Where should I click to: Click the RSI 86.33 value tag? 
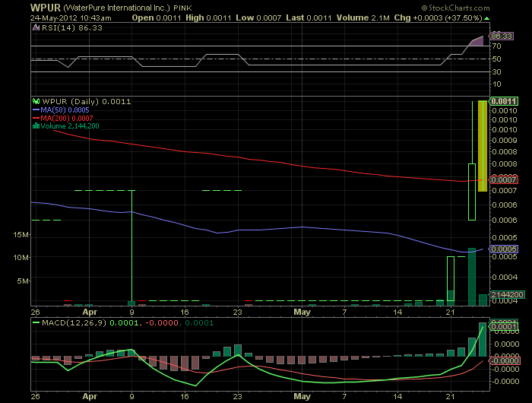[502, 36]
